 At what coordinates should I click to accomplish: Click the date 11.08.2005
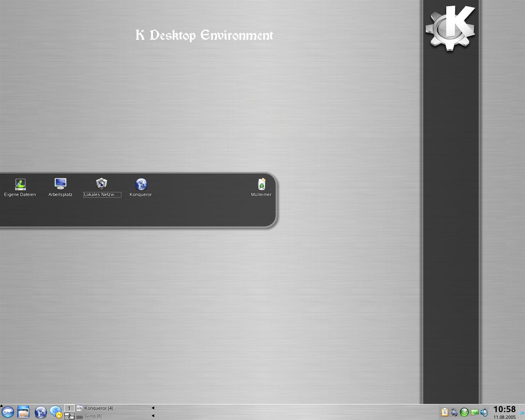click(x=504, y=417)
